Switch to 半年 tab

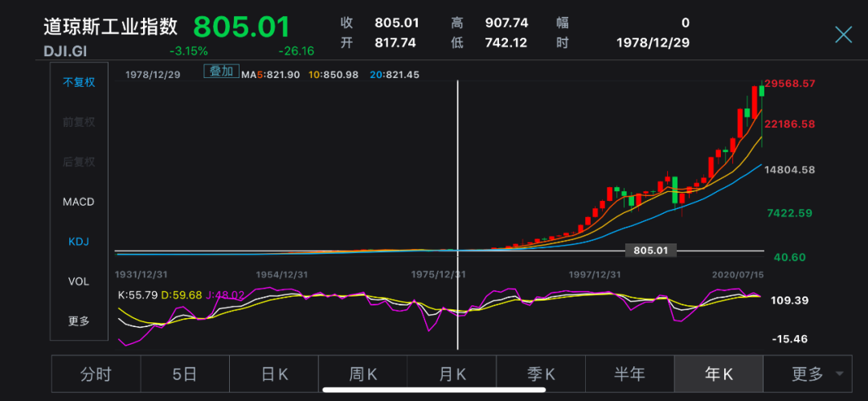[x=630, y=374]
